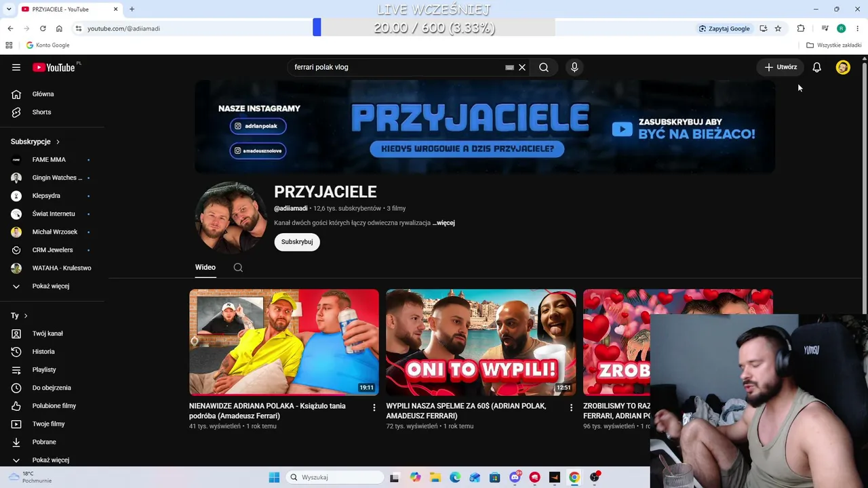The image size is (868, 488).
Task: Open the YouTube guide hamburger menu
Action: coord(16,67)
